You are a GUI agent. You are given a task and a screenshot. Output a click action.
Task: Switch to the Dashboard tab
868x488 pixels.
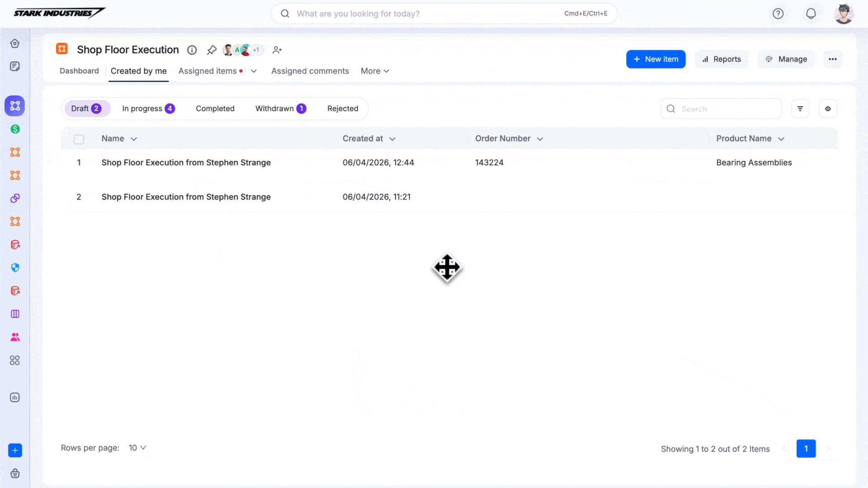click(x=79, y=71)
